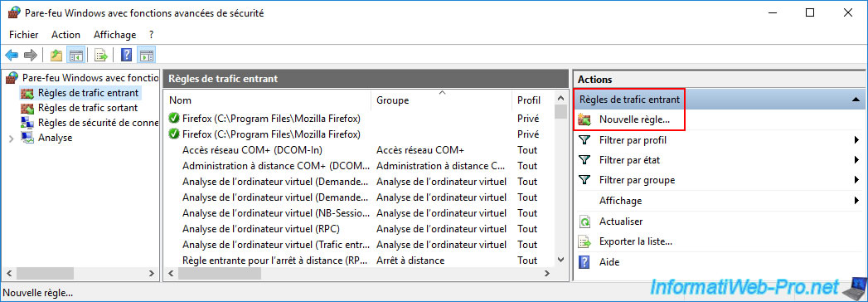Click the blue Help toolbar icon
The width and height of the screenshot is (868, 302).
pyautogui.click(x=127, y=55)
